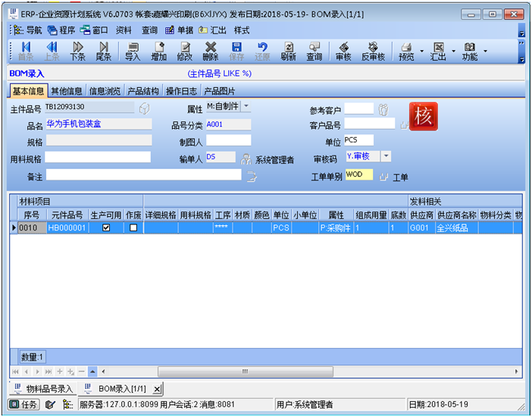The image size is (532, 417).
Task: Click the red 核 audit stamp
Action: click(x=423, y=117)
